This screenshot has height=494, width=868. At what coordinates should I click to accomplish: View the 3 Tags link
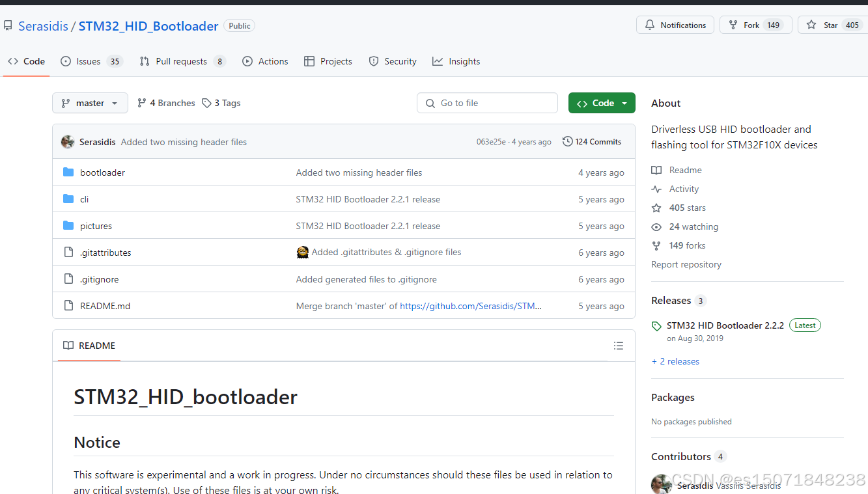[x=221, y=103]
